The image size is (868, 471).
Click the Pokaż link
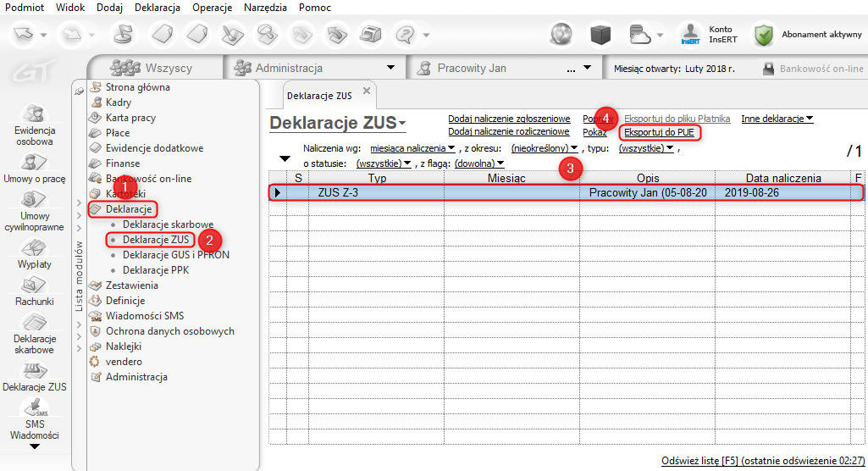pos(594,132)
